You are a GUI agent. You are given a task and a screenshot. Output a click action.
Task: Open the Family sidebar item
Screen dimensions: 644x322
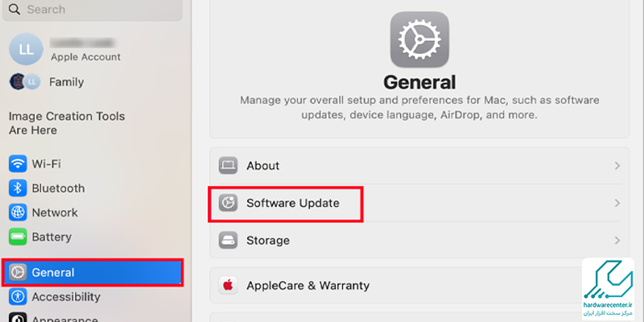pyautogui.click(x=66, y=81)
